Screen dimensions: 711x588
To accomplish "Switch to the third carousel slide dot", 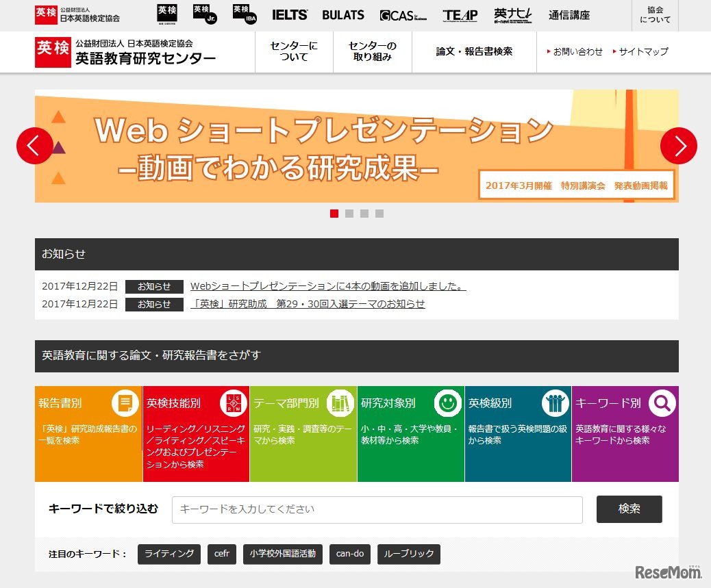I will (364, 214).
